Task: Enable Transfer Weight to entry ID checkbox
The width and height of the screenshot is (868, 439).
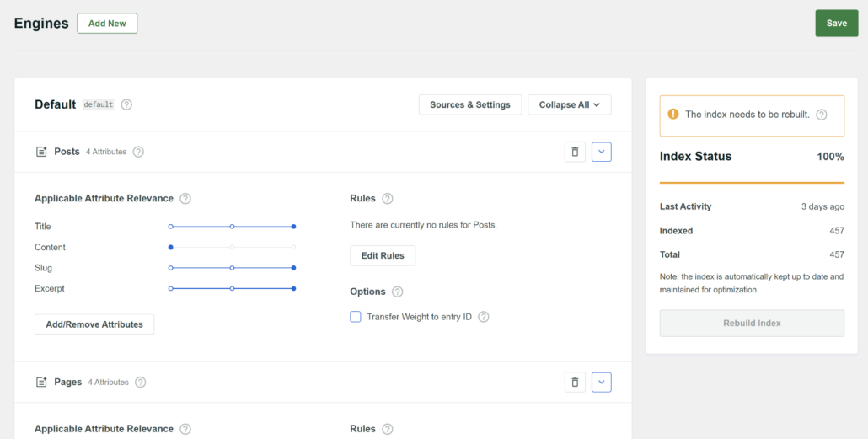Action: (x=356, y=317)
